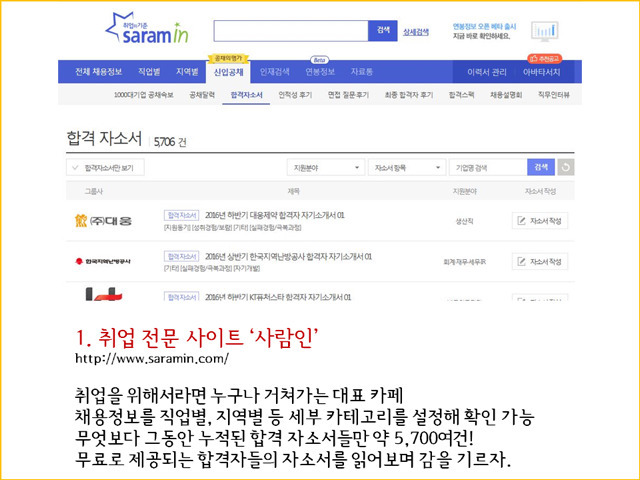Click the 기업명 검색 input field
This screenshot has height=480, width=640.
[x=488, y=167]
